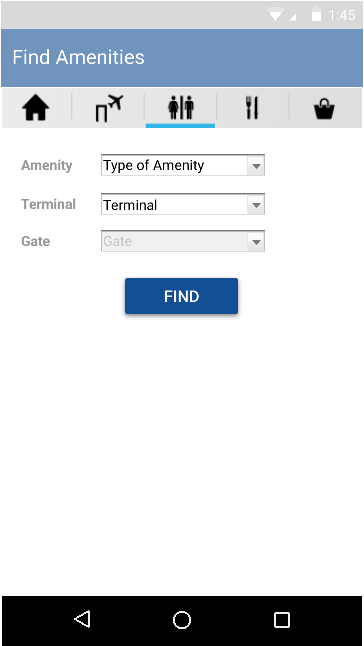
Task: Click the arrow on Gate combo box
Action: 256,241
